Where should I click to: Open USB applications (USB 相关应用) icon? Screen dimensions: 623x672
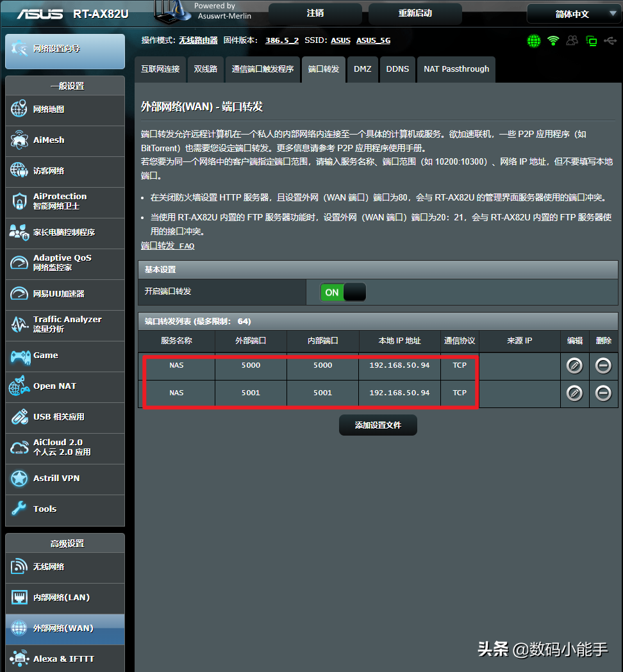[x=19, y=416]
